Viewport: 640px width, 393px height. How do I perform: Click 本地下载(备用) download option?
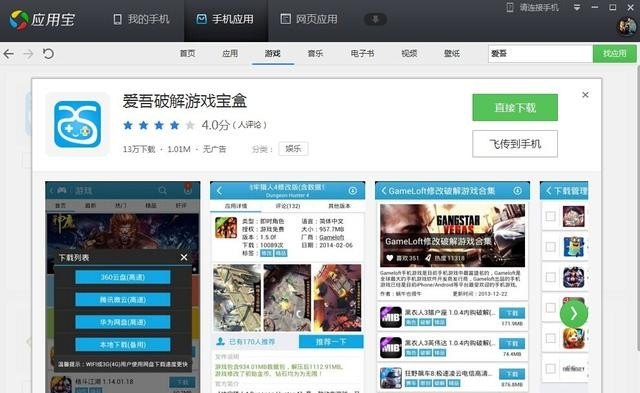pyautogui.click(x=122, y=344)
